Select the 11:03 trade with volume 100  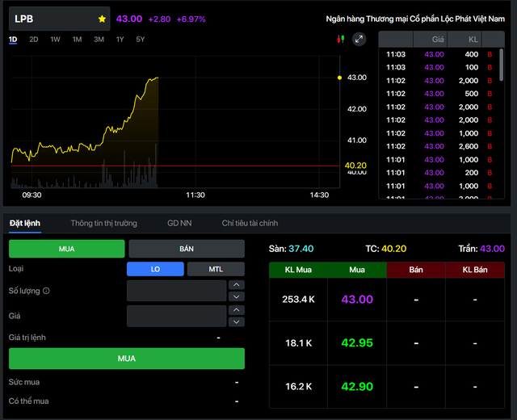coord(441,68)
